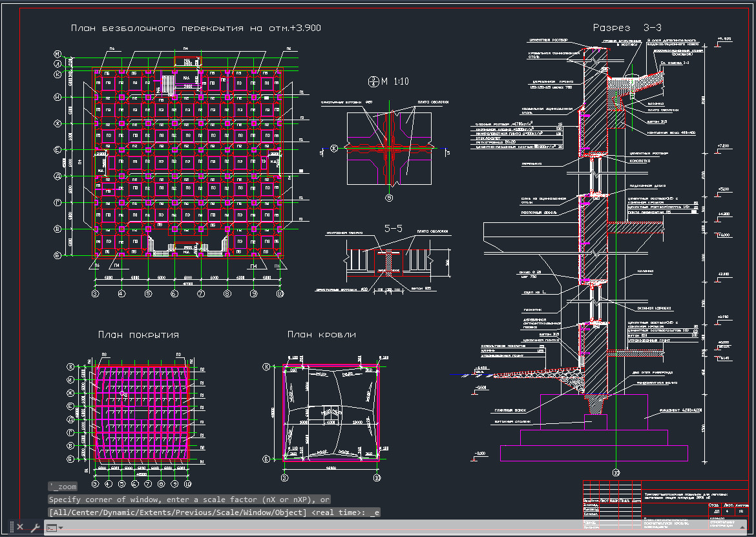Grab the command line grip handle
Image resolution: width=756 pixels, height=537 pixels.
(11, 527)
